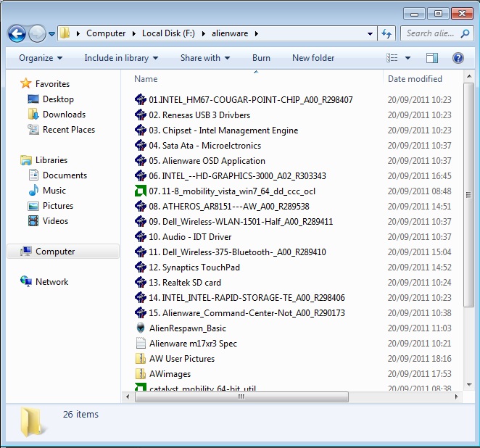Click the Help question mark icon
480x448 pixels.
[458, 58]
